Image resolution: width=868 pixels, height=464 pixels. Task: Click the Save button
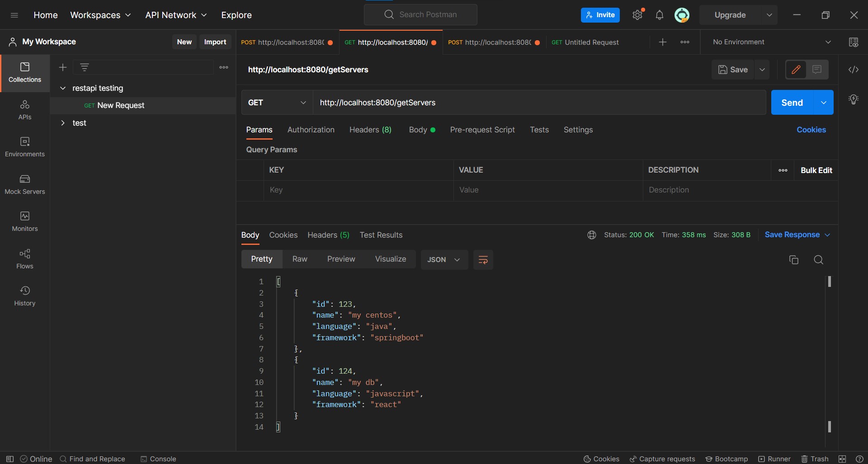[733, 70]
